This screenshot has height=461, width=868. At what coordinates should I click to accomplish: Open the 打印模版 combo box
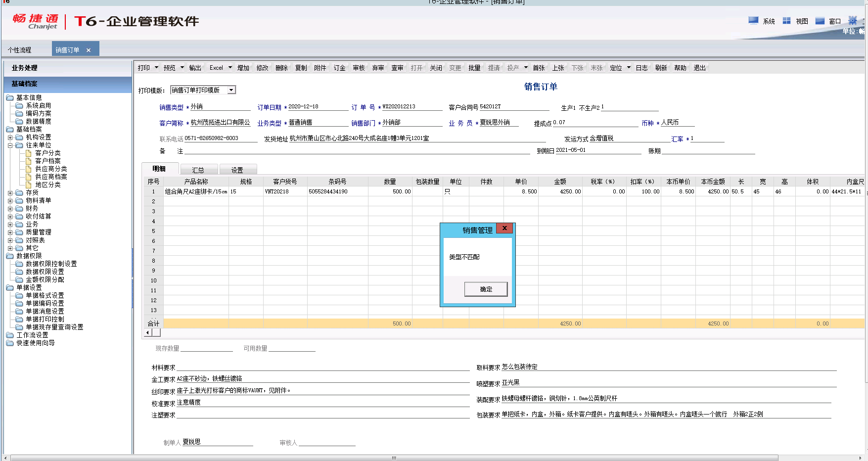tap(203, 90)
